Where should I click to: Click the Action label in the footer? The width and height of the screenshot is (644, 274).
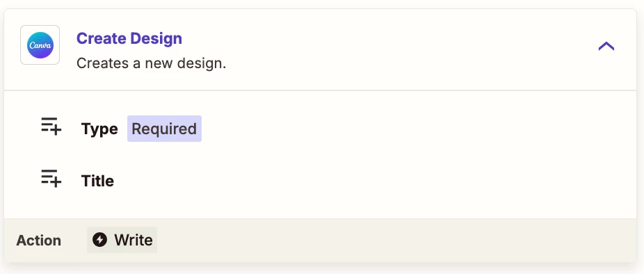(x=39, y=241)
